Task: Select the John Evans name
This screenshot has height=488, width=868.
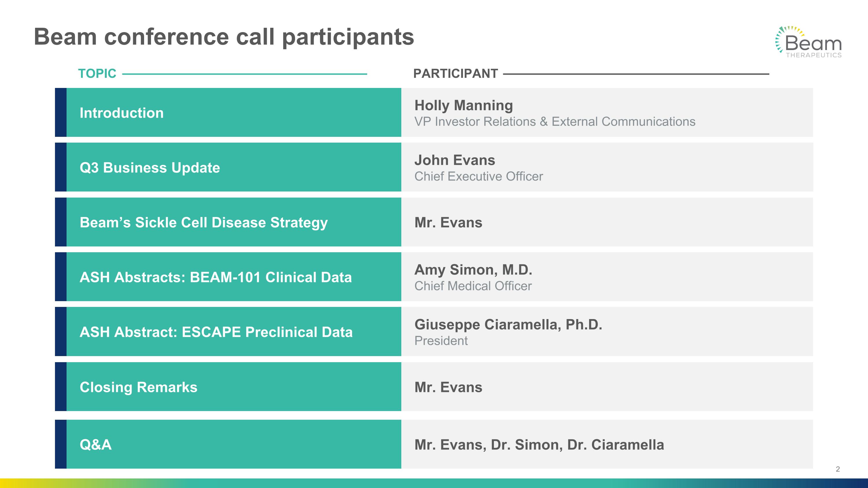Action: click(x=455, y=160)
